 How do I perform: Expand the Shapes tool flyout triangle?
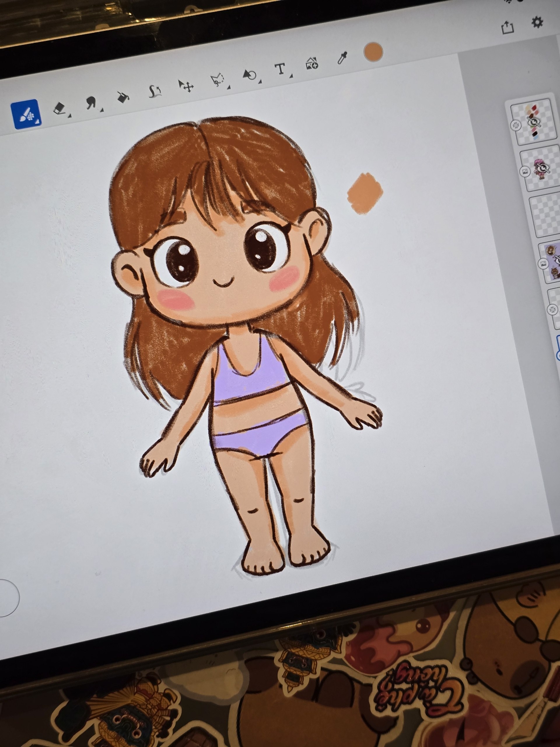point(260,82)
